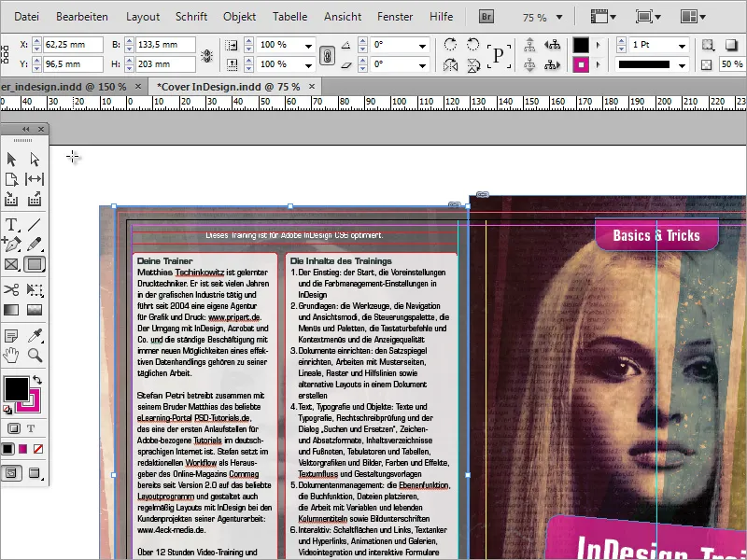Select container of object icon
Image resolution: width=747 pixels, height=560 pixels.
coord(529,45)
